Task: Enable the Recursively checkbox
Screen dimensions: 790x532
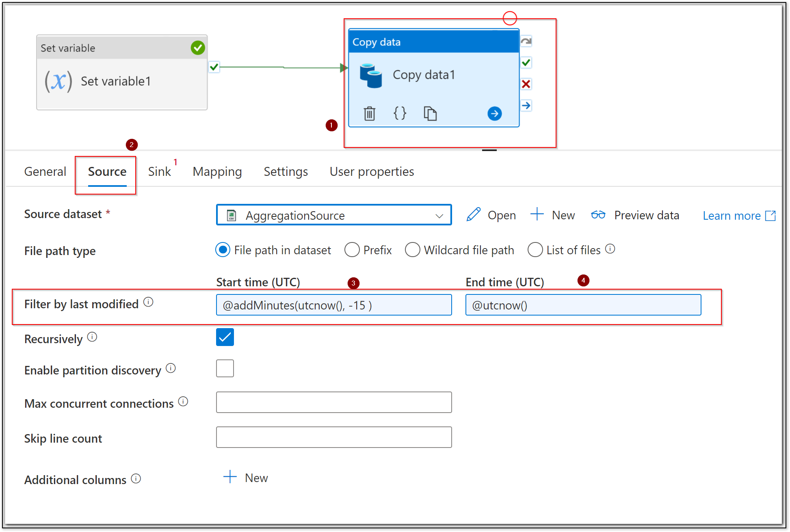Action: pos(224,337)
